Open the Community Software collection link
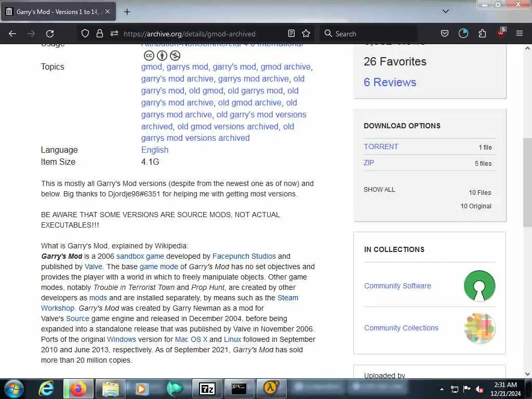This screenshot has height=399, width=532. (397, 286)
